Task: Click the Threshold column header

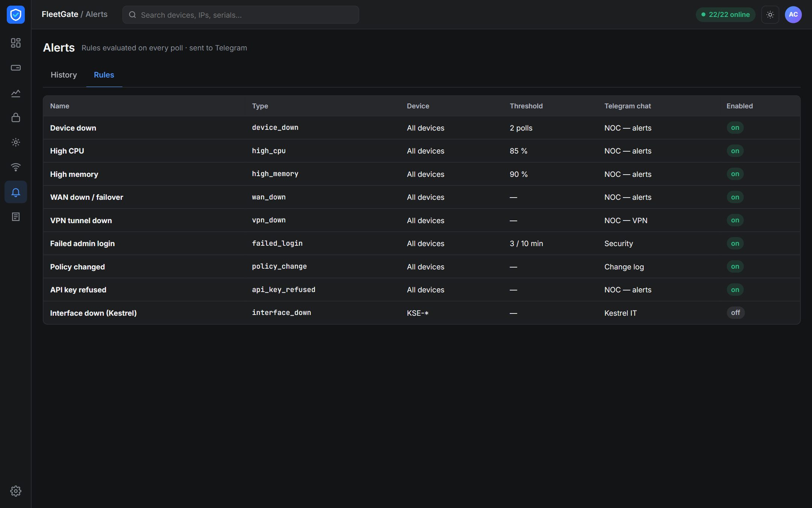Action: [526, 106]
